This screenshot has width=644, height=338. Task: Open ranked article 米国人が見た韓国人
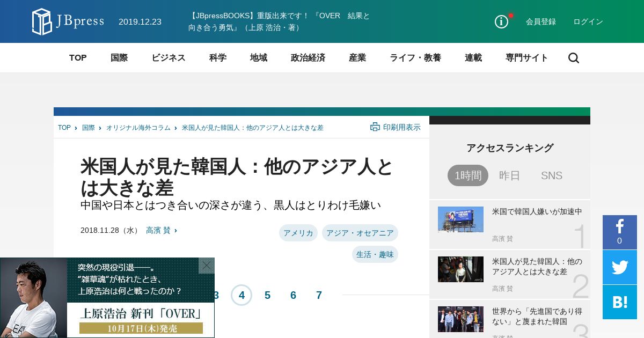(x=537, y=267)
